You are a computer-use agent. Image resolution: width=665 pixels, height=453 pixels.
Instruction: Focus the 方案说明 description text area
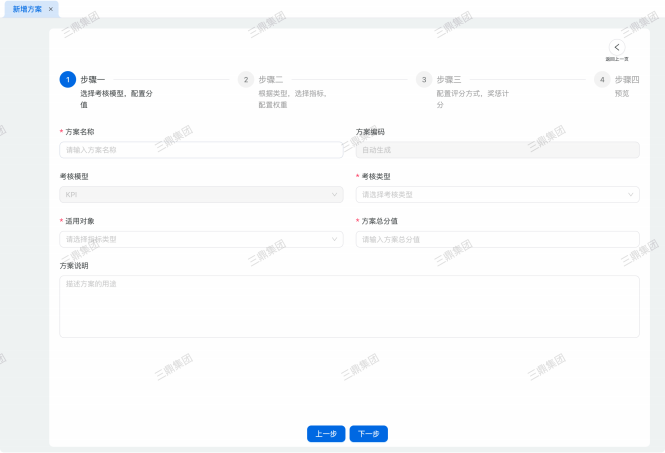(x=349, y=306)
